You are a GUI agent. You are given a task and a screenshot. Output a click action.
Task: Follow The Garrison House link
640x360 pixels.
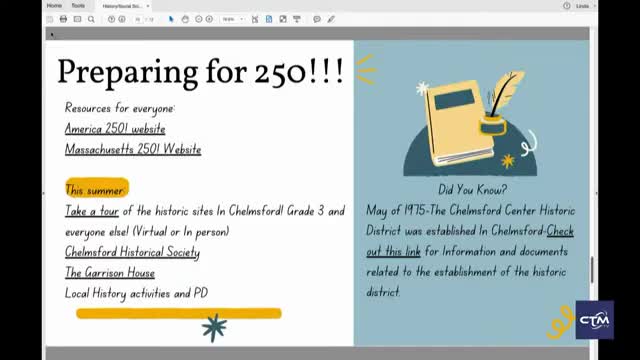coord(110,273)
